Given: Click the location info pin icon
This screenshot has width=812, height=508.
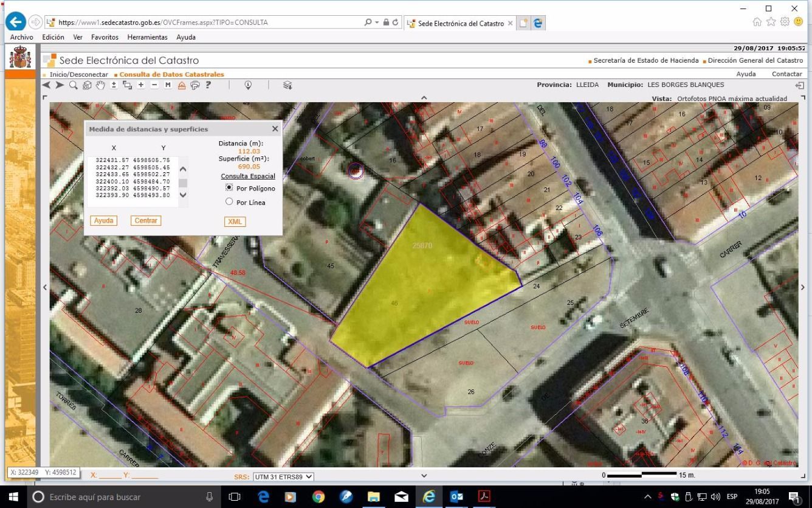Looking at the screenshot, I should point(248,85).
